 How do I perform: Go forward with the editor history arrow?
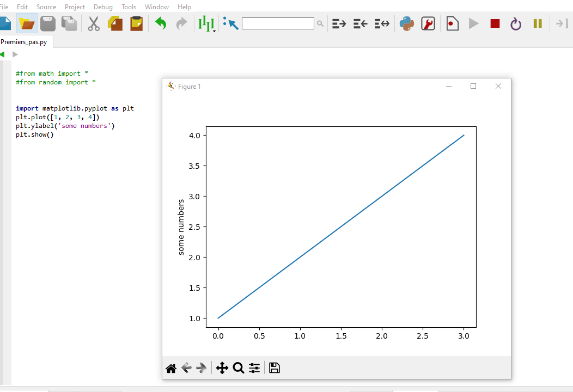tap(15, 54)
